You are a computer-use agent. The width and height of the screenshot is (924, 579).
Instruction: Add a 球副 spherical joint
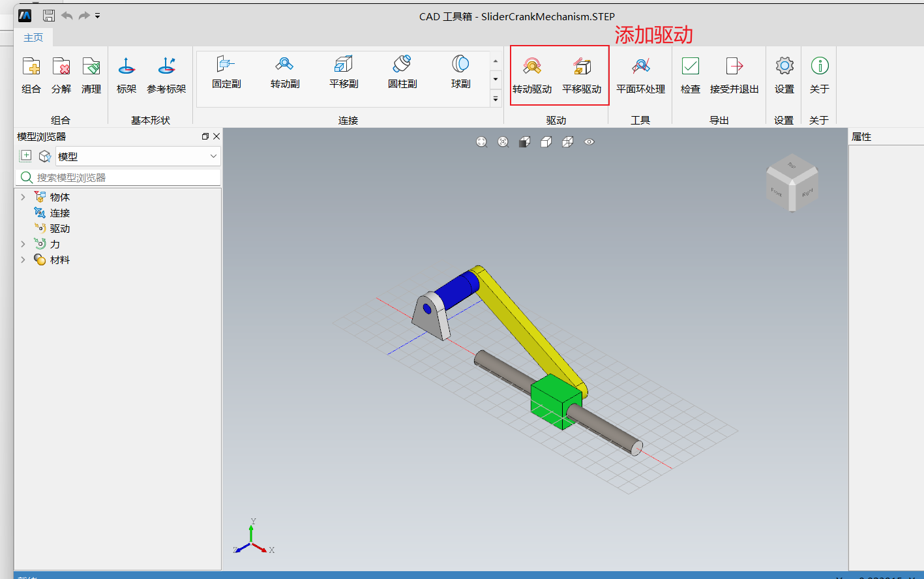(x=461, y=72)
